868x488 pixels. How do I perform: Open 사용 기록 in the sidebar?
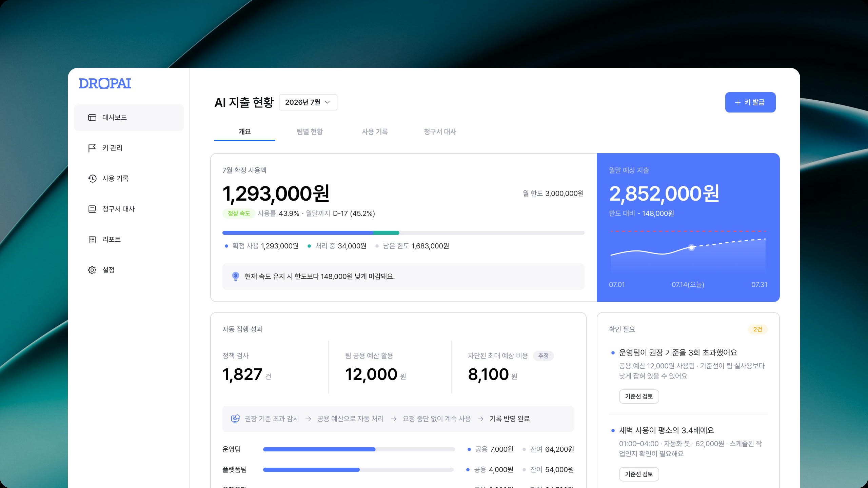click(129, 179)
